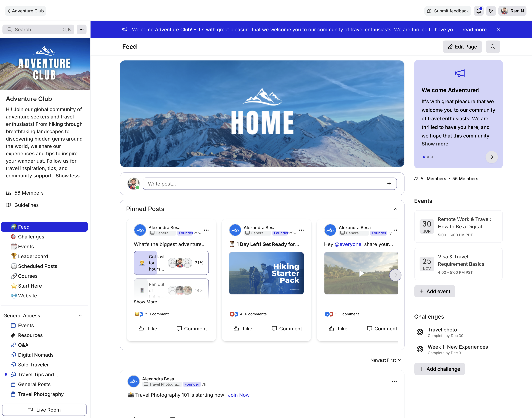Click the plus icon in Write post
Image resolution: width=532 pixels, height=418 pixels.
(x=389, y=184)
